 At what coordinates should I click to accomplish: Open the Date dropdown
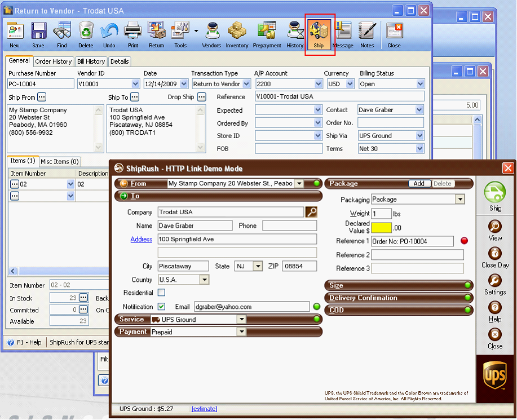click(x=184, y=84)
